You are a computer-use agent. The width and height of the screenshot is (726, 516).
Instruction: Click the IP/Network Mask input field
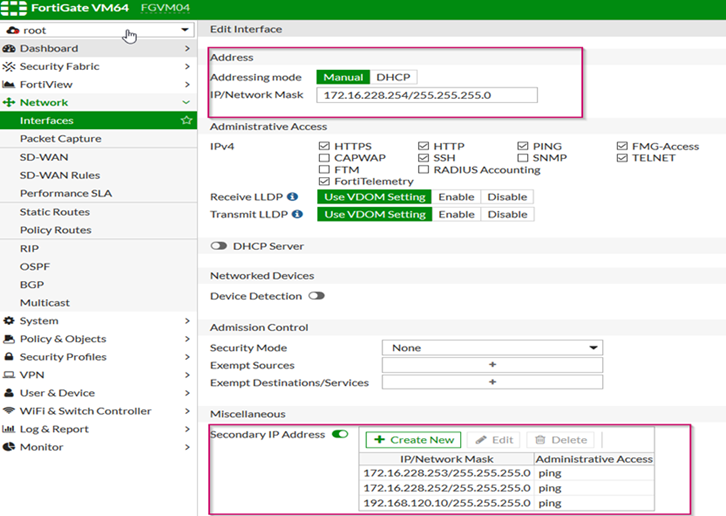pos(427,96)
